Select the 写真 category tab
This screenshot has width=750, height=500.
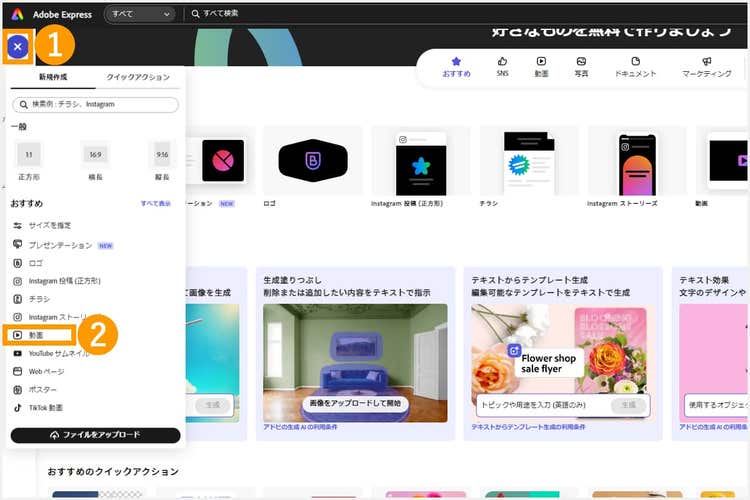(581, 67)
